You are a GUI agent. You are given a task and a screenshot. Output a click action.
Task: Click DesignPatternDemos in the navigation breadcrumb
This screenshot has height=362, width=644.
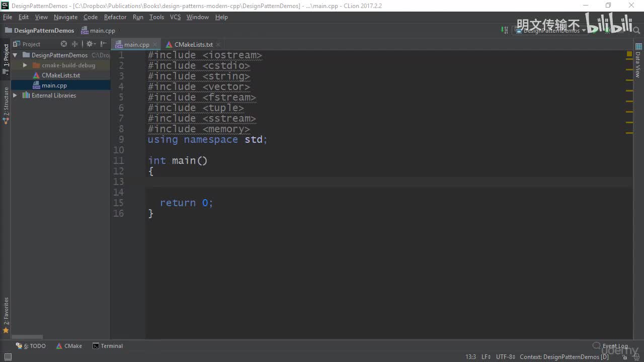(x=40, y=31)
